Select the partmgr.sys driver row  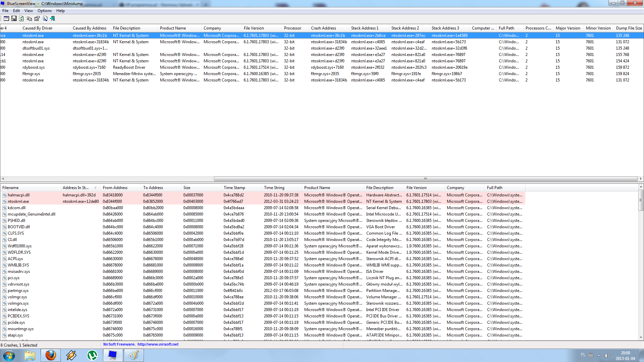[x=263, y=291]
